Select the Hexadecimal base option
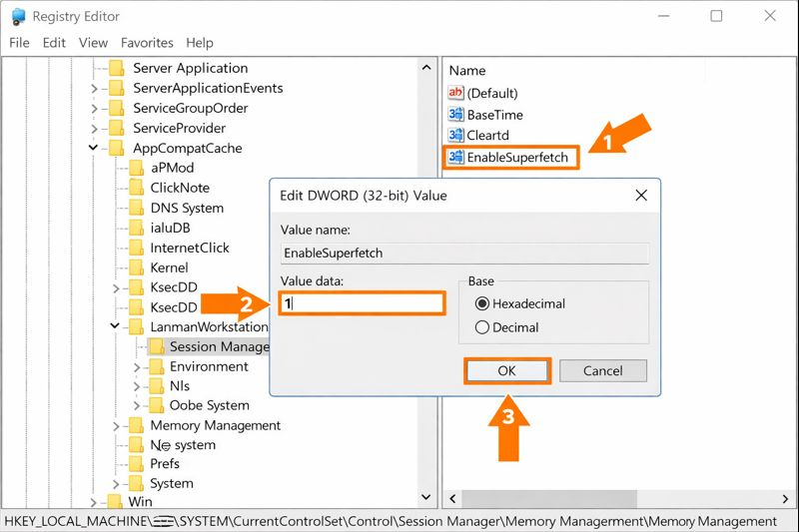Screen dimensions: 799x532 pyautogui.click(x=482, y=303)
